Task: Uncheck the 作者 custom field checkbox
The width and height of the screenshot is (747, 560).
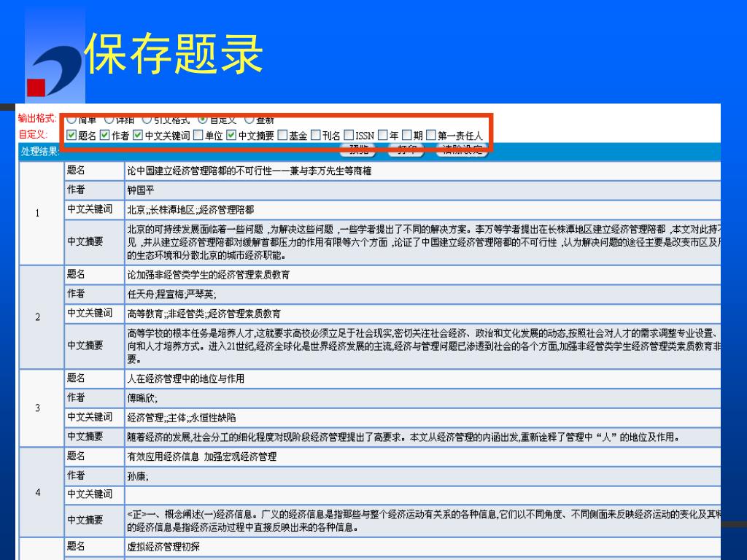Action: tap(105, 135)
